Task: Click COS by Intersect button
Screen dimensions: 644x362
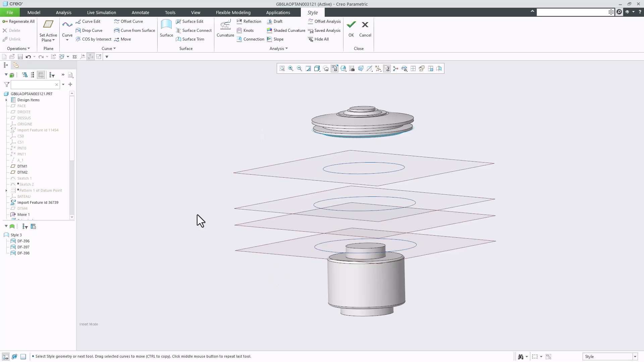Action: (x=93, y=39)
